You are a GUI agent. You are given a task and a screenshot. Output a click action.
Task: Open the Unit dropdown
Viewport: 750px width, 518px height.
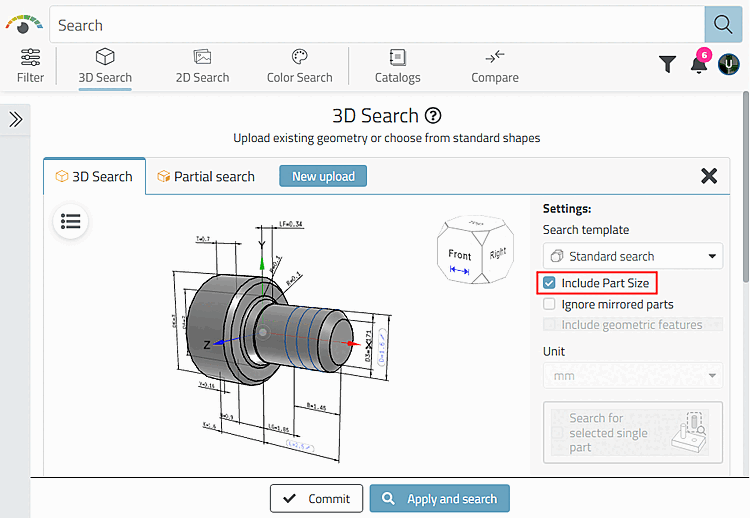(632, 376)
